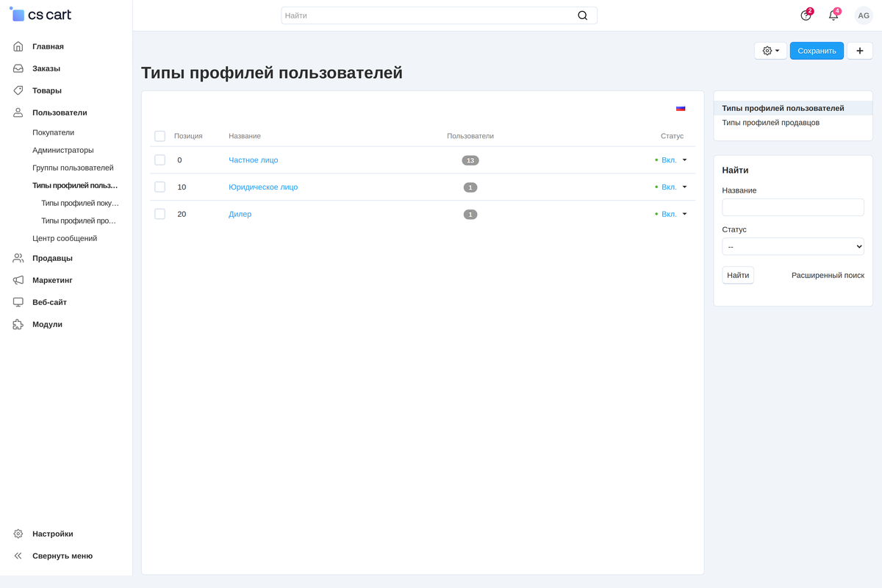Click the 13 users badge for Частное лицо
882x588 pixels.
tap(470, 160)
